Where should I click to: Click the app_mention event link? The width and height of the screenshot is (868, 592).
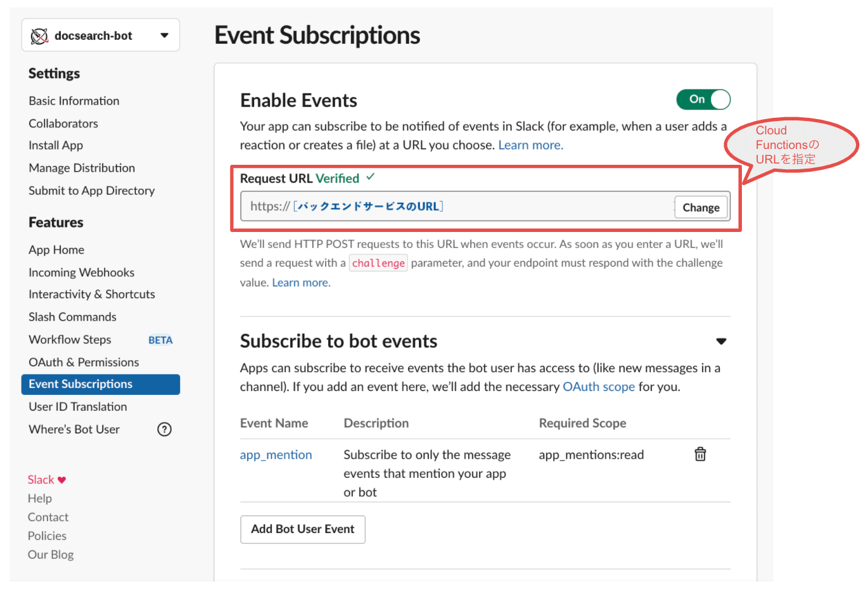(x=276, y=455)
